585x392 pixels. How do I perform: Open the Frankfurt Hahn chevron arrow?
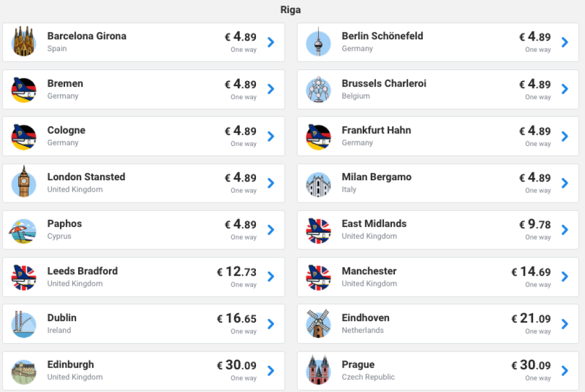[565, 136]
